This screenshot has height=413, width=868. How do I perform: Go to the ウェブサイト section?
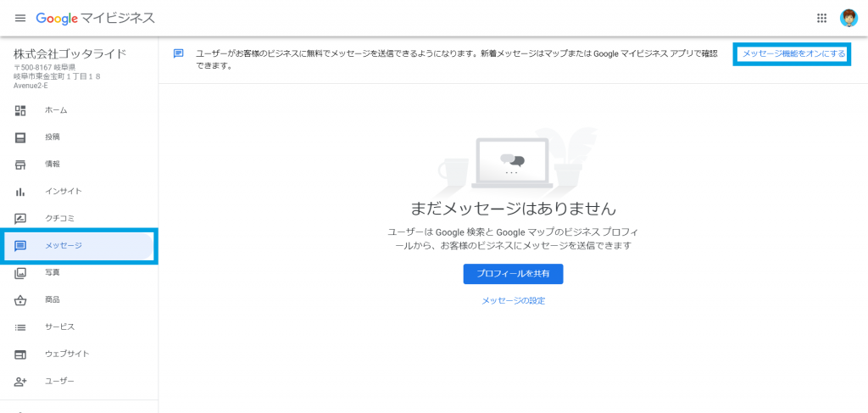[x=67, y=354]
